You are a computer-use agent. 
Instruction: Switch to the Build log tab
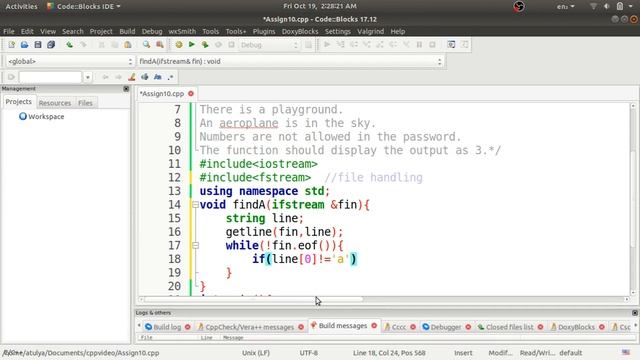coord(167,327)
